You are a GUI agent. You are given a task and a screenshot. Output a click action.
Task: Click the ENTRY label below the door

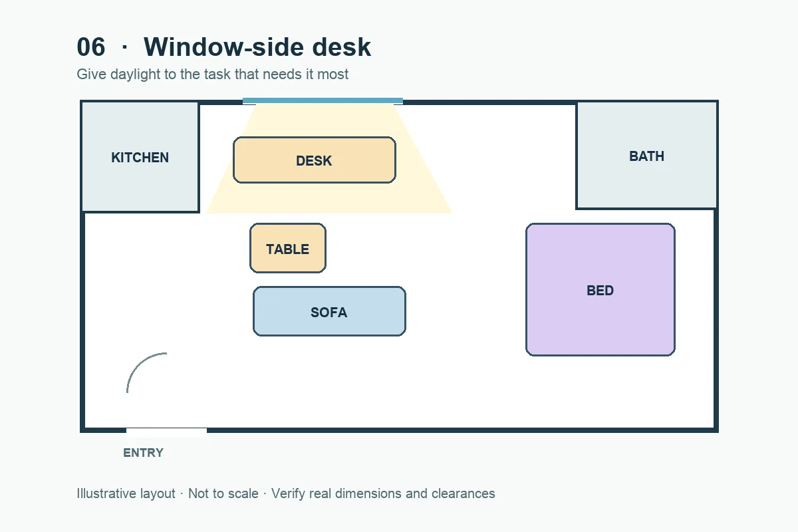pos(143,453)
